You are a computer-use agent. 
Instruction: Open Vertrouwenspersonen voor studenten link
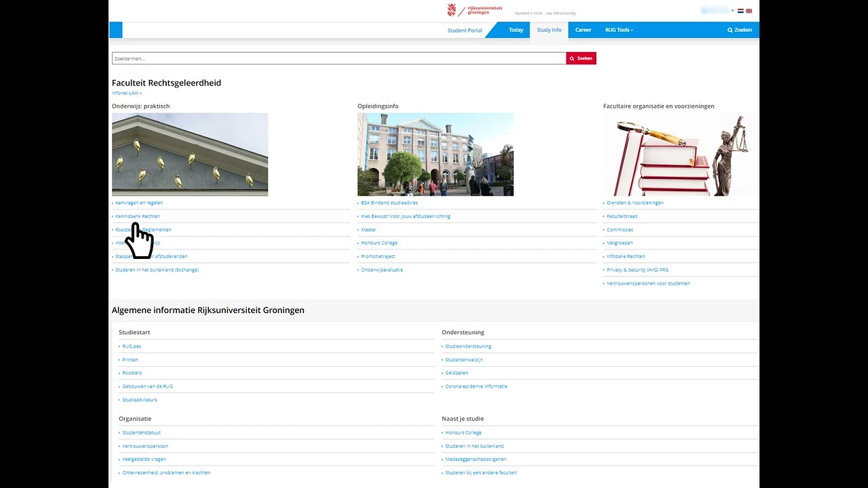[648, 283]
